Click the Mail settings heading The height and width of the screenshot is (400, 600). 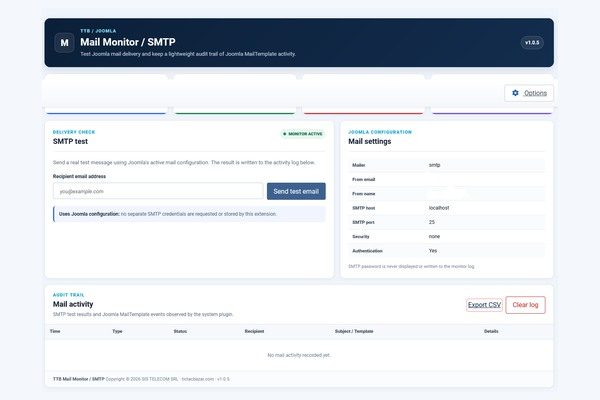coord(370,141)
